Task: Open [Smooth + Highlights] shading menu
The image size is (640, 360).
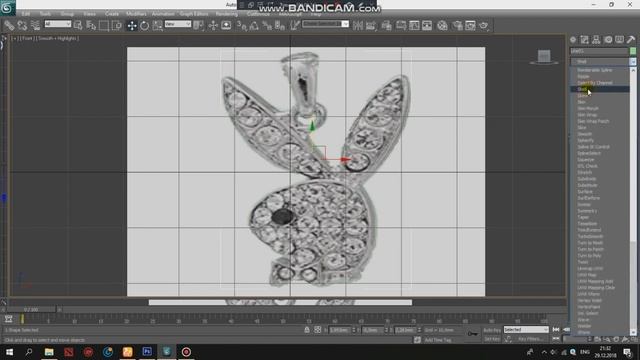Action: 58,38
